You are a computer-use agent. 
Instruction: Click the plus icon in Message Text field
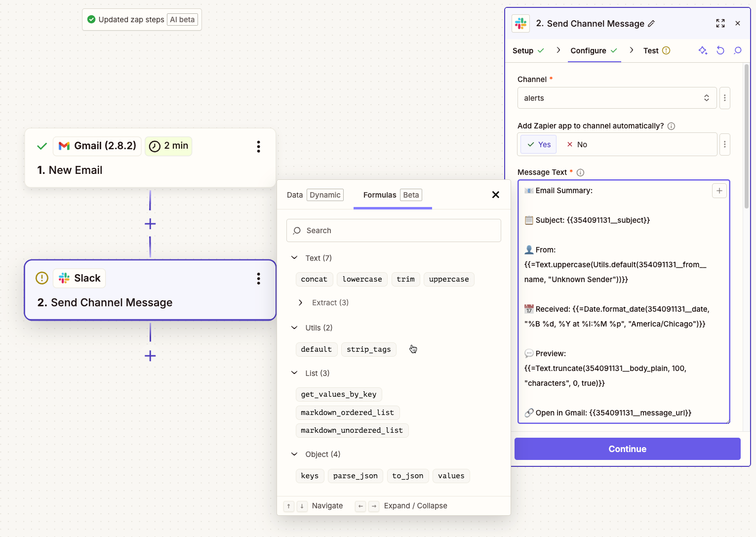(719, 191)
